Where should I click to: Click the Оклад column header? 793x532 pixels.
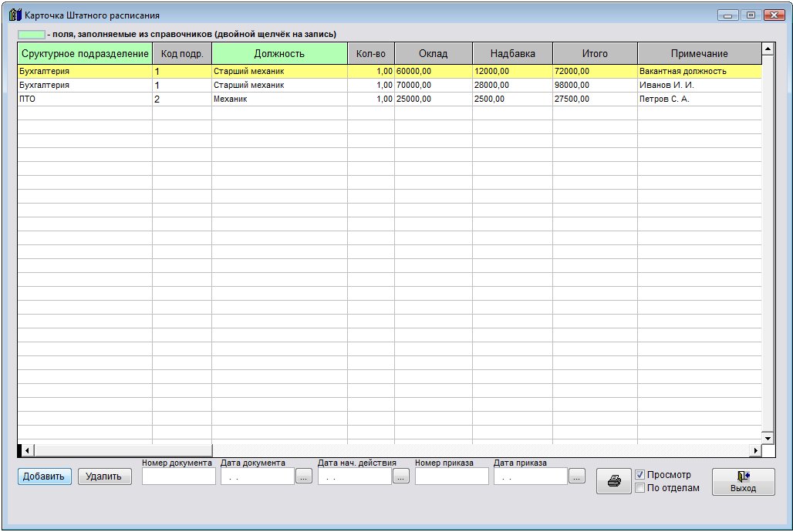coord(434,54)
